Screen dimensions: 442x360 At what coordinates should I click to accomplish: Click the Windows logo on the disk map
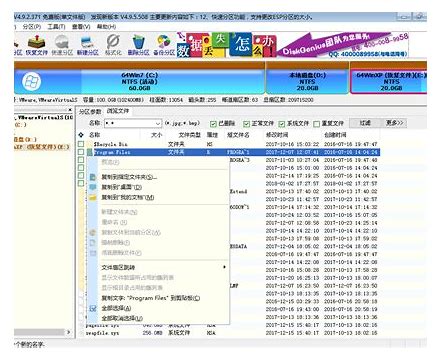tap(32, 82)
